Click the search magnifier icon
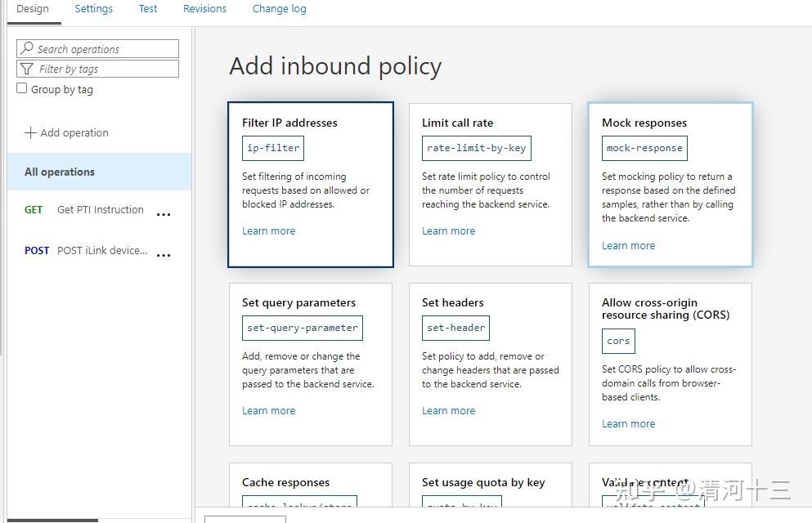 click(x=27, y=49)
